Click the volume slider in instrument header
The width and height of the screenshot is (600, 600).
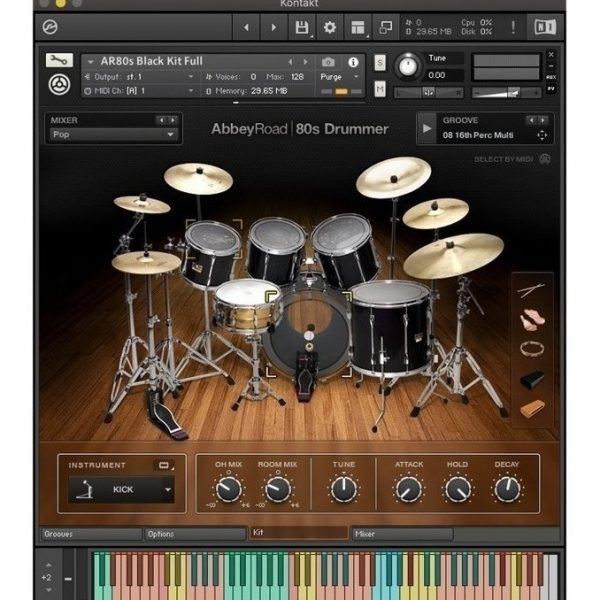(506, 93)
